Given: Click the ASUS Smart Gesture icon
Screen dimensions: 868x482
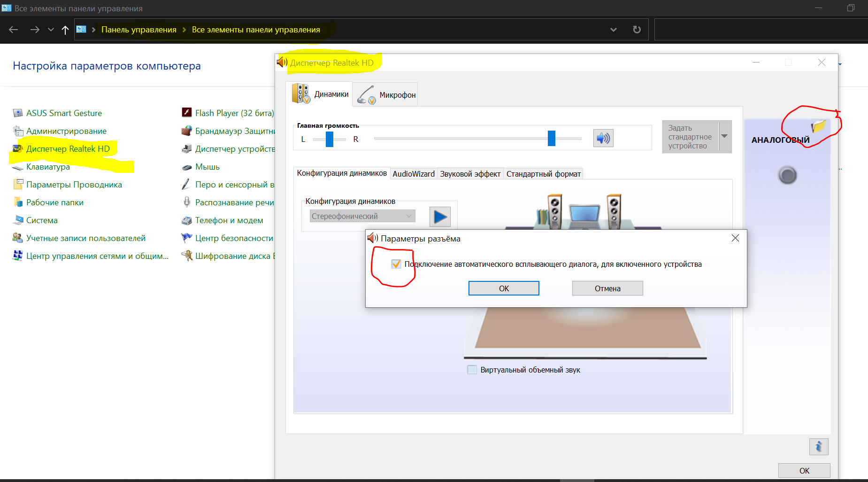Looking at the screenshot, I should (18, 113).
